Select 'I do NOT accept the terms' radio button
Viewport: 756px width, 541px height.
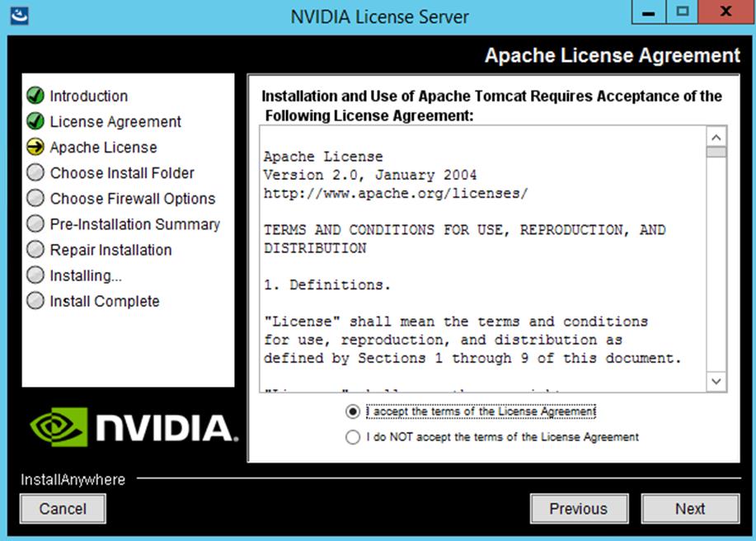[x=353, y=437]
